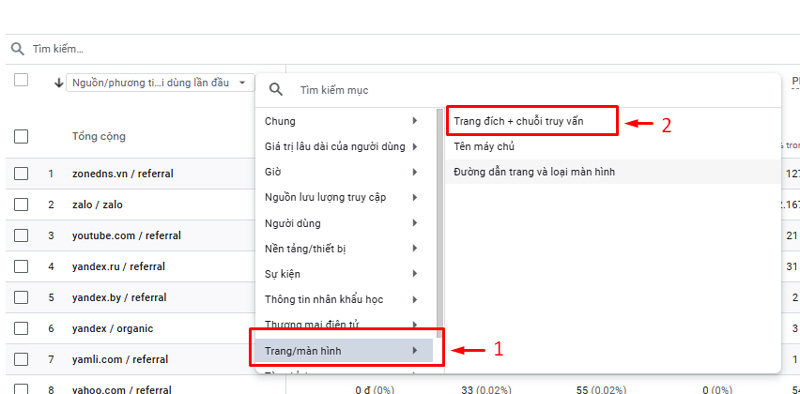Expand the Chung category
The height and width of the screenshot is (394, 800).
[x=344, y=121]
